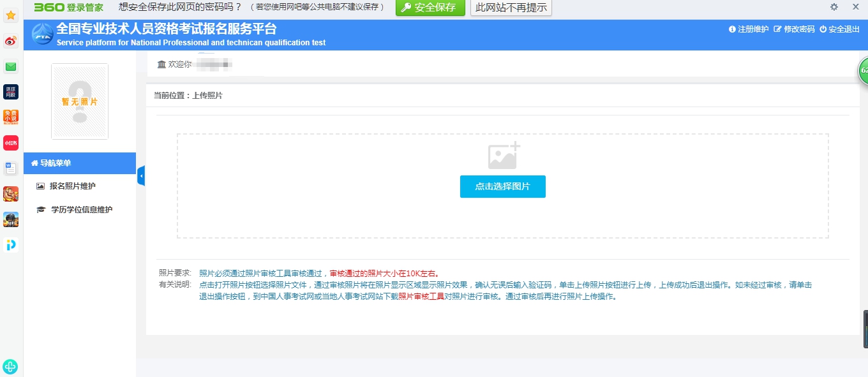The height and width of the screenshot is (377, 868).
Task: Click the yellow star favorites icon
Action: (x=11, y=15)
